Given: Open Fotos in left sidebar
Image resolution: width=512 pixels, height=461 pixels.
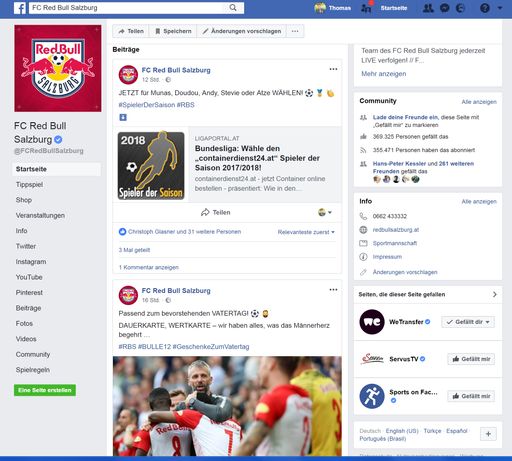Looking at the screenshot, I should 24,323.
